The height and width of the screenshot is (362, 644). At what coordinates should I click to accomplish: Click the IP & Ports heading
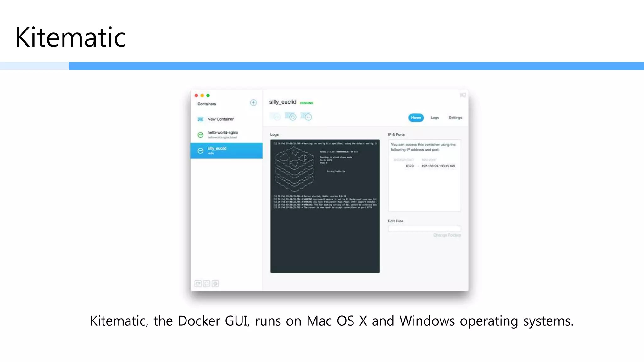[x=396, y=134]
